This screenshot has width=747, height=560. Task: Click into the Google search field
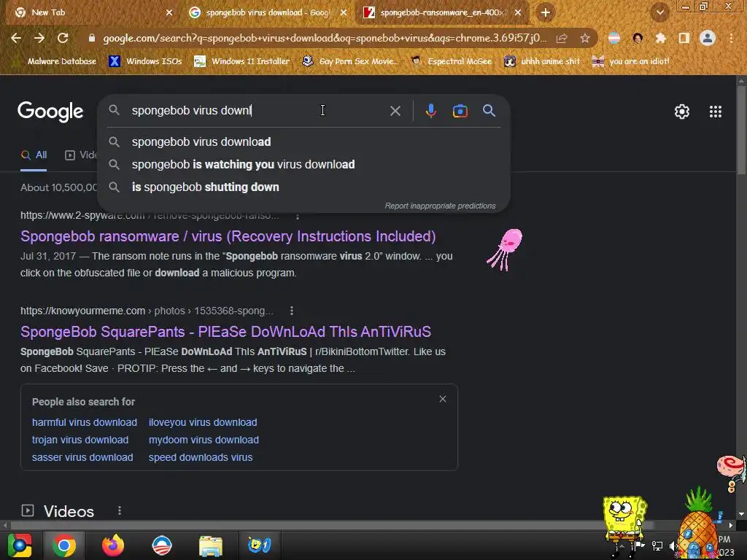[x=258, y=111]
